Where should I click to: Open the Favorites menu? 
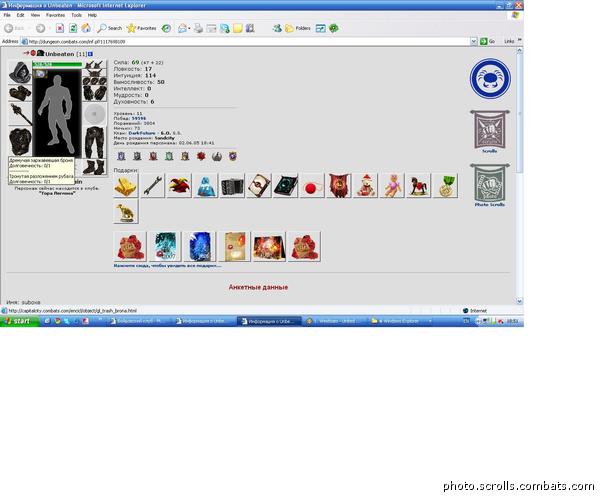pos(55,15)
